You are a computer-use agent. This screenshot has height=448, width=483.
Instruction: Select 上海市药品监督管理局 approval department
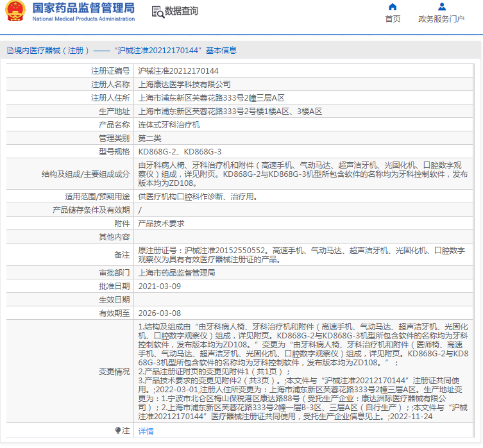point(176,273)
